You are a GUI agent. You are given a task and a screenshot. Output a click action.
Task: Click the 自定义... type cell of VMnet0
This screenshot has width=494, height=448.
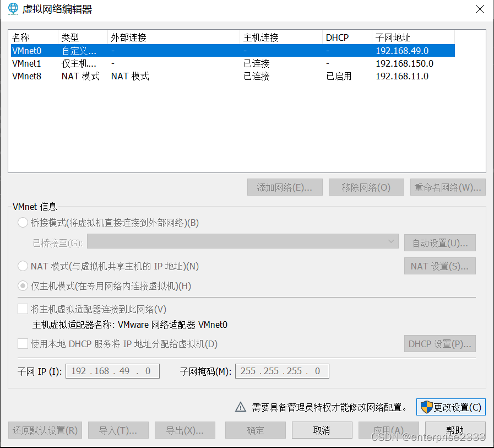coord(79,51)
